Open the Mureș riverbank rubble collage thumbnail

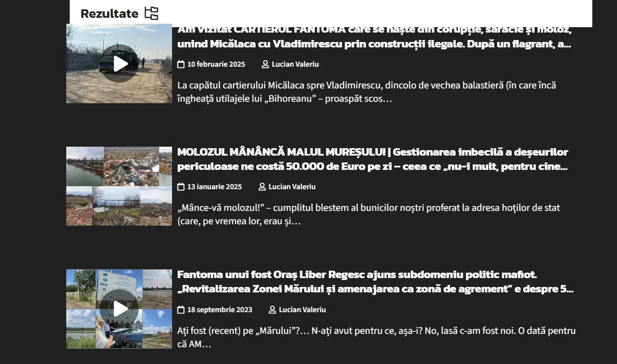119,186
